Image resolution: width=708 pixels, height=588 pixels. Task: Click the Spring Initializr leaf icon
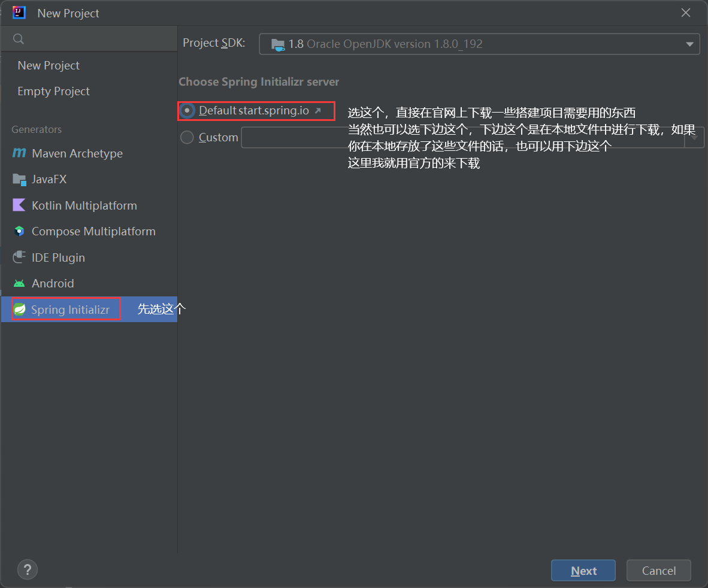coord(19,310)
